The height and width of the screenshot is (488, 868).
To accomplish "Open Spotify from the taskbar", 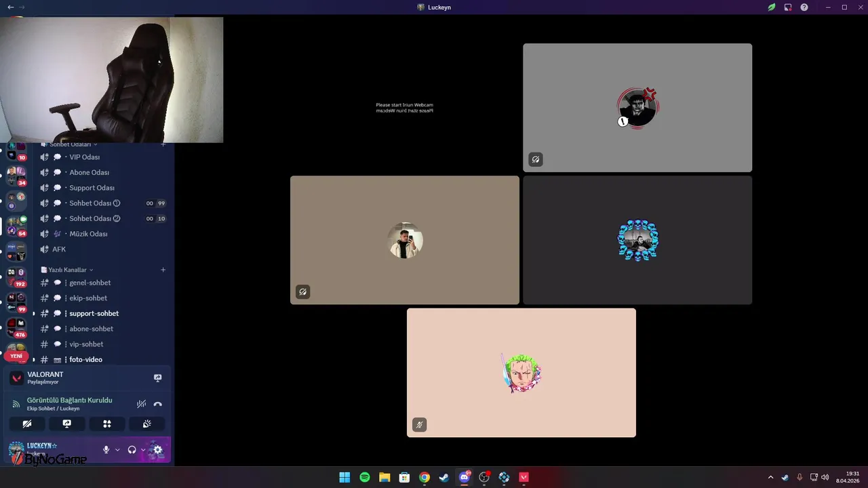I will coord(364,477).
